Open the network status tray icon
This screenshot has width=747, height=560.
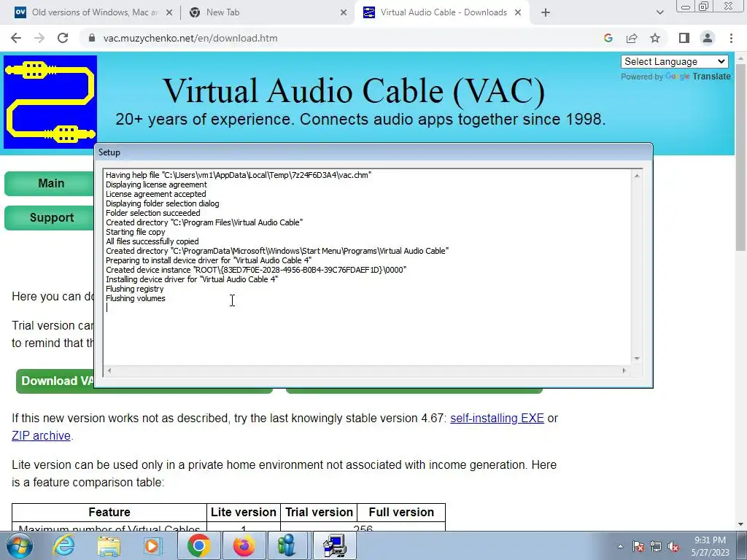click(656, 546)
